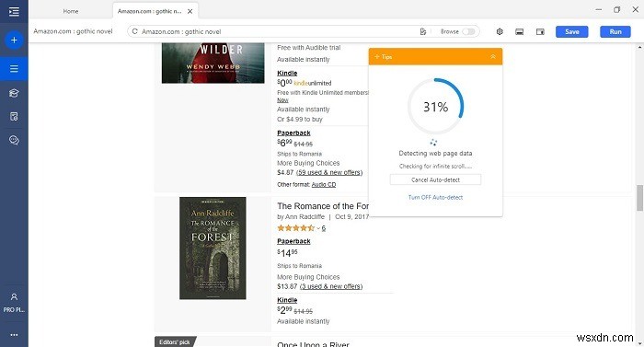Switch to the Home tab
Viewport: 644px width, 347px height.
tap(71, 11)
